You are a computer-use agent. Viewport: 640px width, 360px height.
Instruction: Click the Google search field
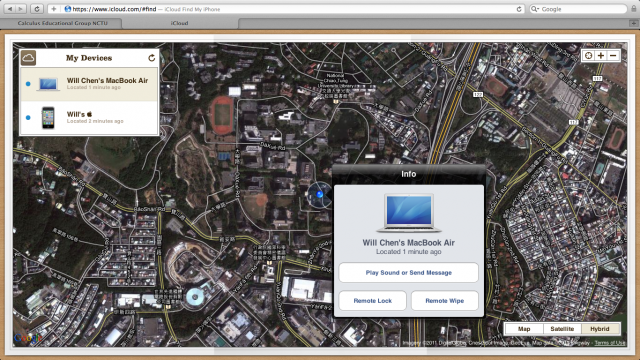coord(578,9)
